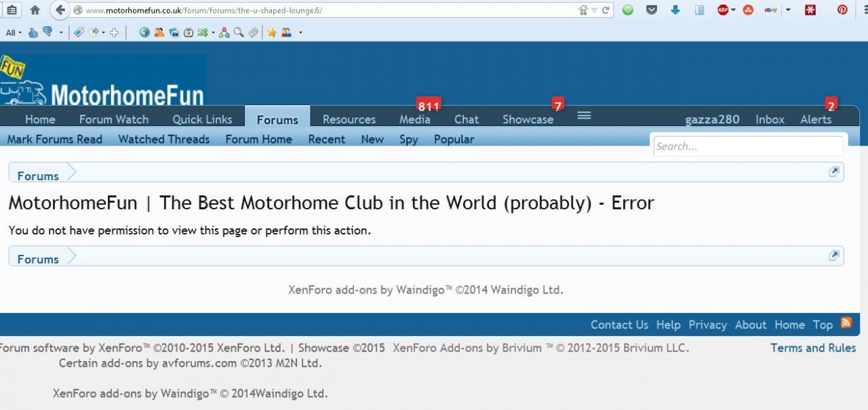Click the yellow star toolbar icon

272,32
